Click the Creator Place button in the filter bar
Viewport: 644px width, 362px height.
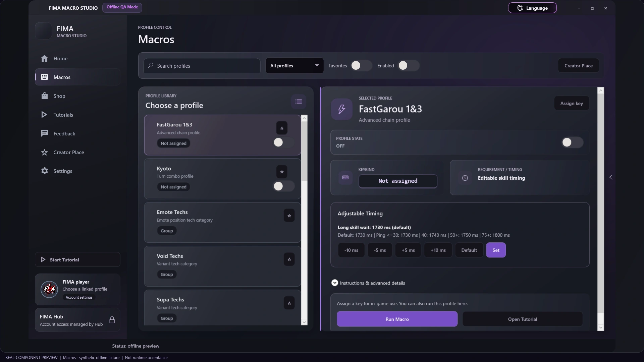tap(578, 66)
